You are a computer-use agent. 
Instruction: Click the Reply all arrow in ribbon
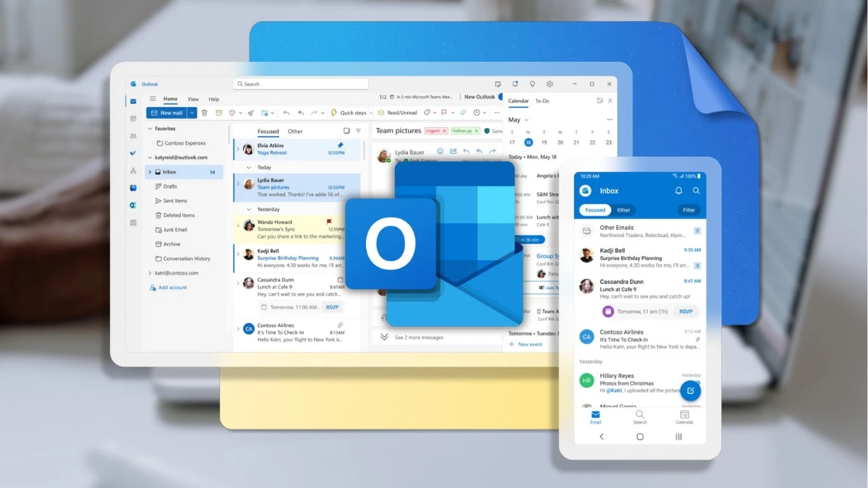(x=301, y=113)
